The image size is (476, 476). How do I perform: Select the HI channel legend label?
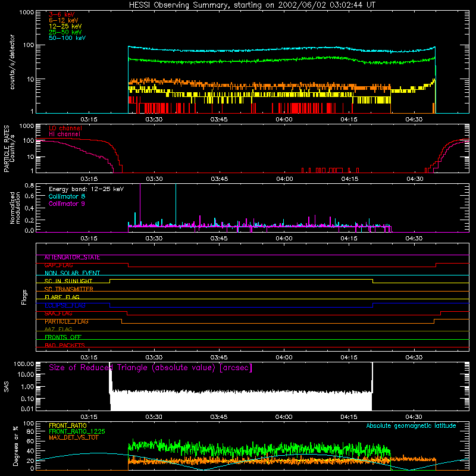coord(65,134)
